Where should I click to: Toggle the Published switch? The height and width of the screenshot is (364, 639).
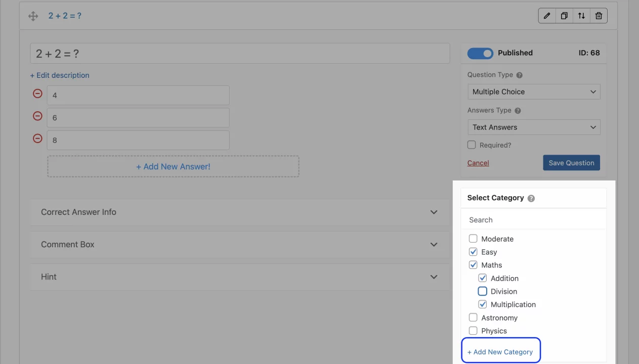click(480, 53)
